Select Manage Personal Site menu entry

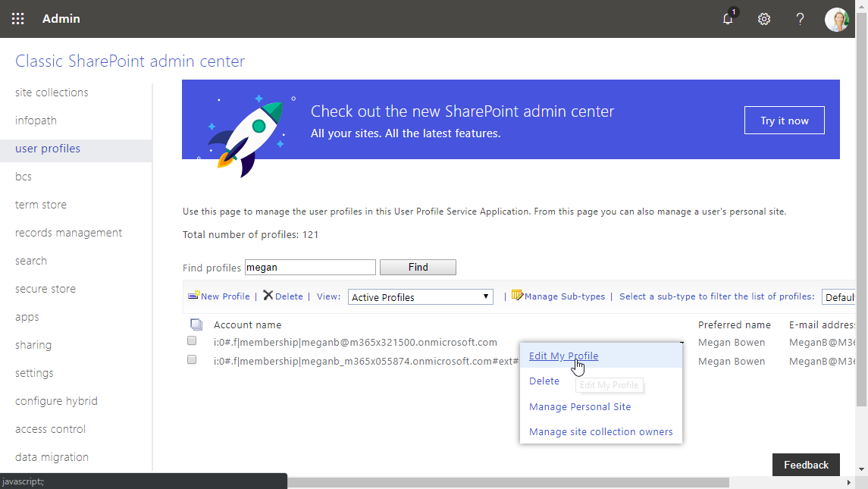[x=580, y=407]
